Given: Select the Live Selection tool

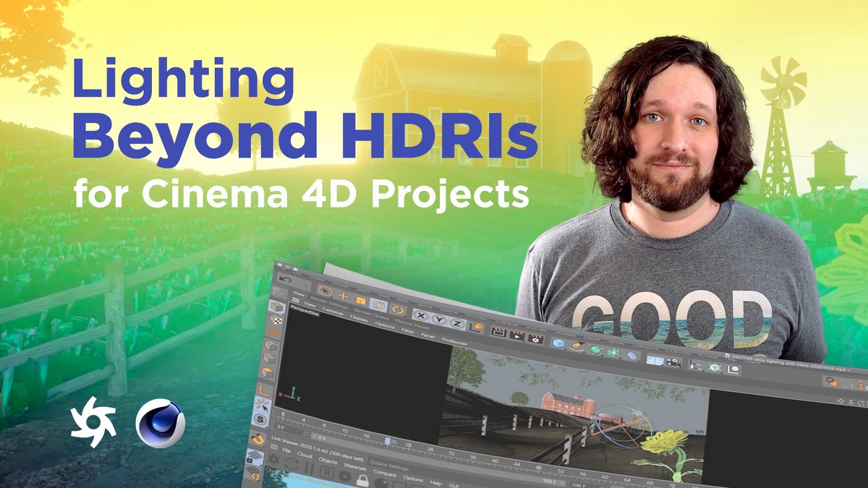Looking at the screenshot, I should coord(325,291).
